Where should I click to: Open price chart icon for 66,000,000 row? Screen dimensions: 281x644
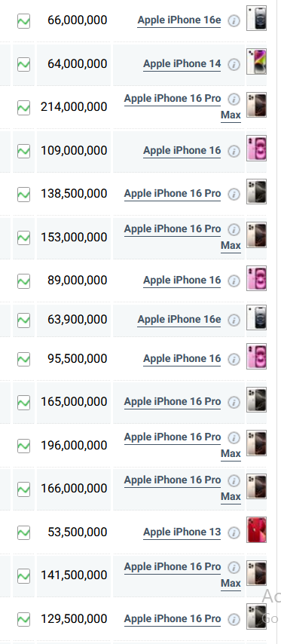tap(24, 20)
